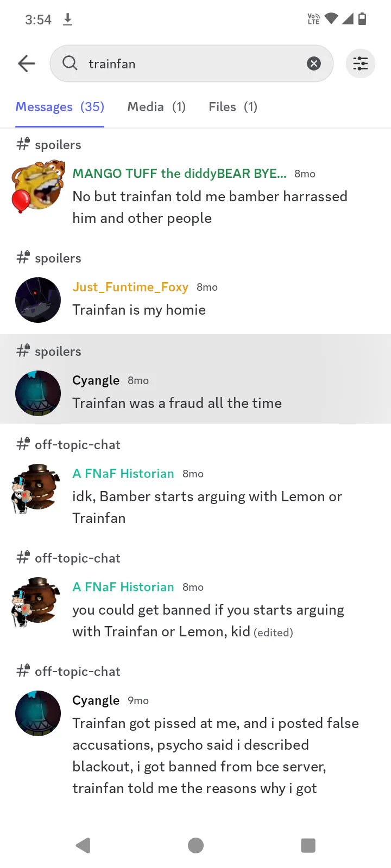This screenshot has height=868, width=391.
Task: Open message "Trainfan was a fraud all the time"
Action: 177,403
